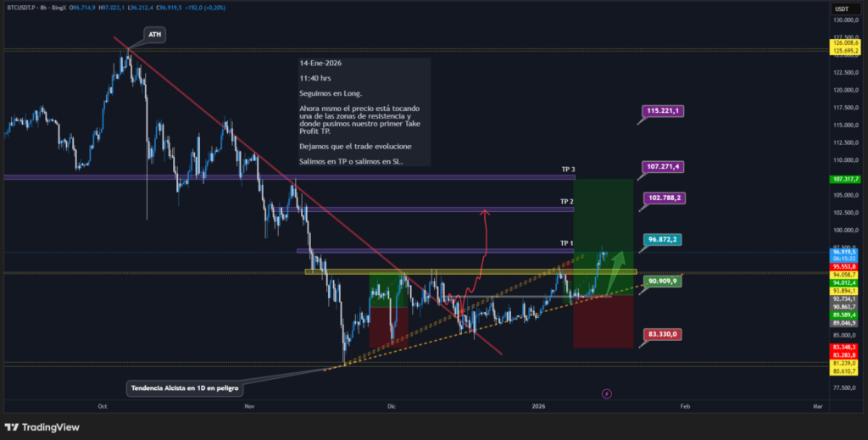
Task: Click the 14-Ene-2026 text note box
Action: tap(362, 112)
